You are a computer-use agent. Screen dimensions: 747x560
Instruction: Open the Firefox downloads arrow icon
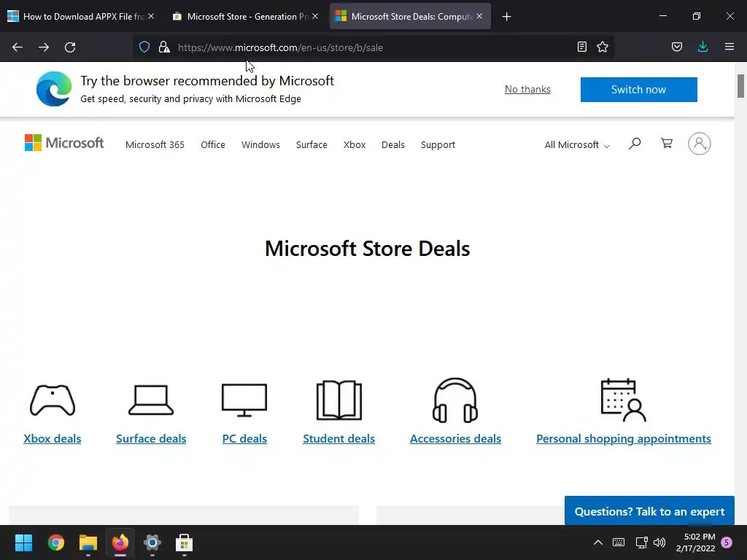(703, 47)
